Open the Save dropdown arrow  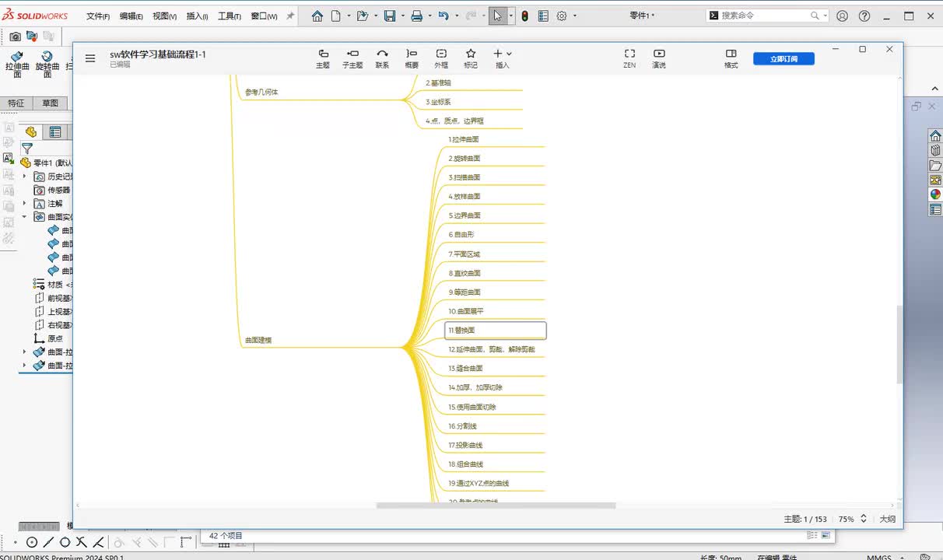401,16
